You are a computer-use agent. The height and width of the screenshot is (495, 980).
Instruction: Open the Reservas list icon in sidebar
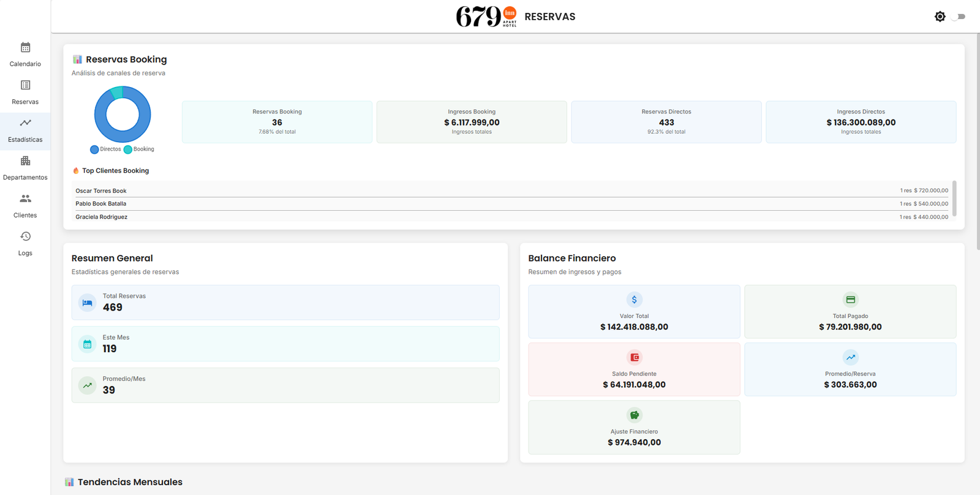[25, 85]
